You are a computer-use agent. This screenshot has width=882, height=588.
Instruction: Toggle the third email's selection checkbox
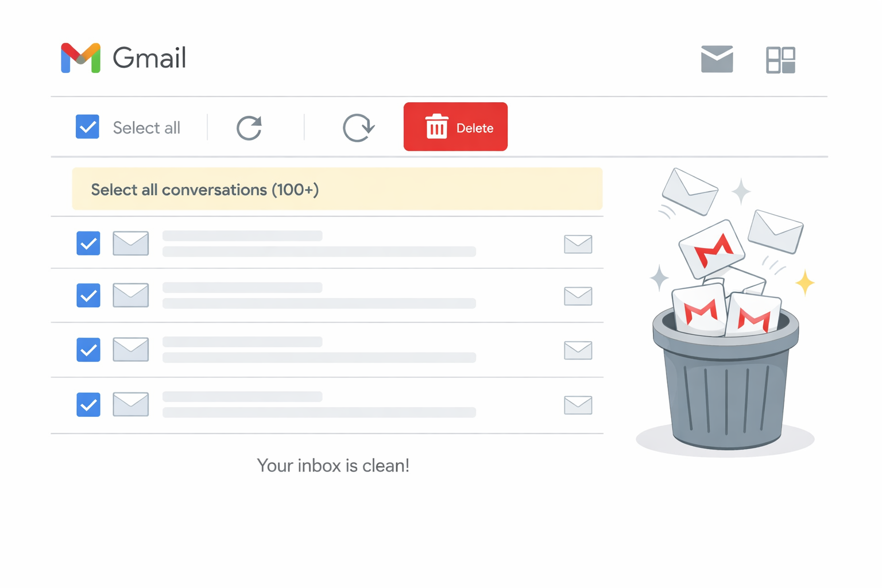tap(88, 350)
